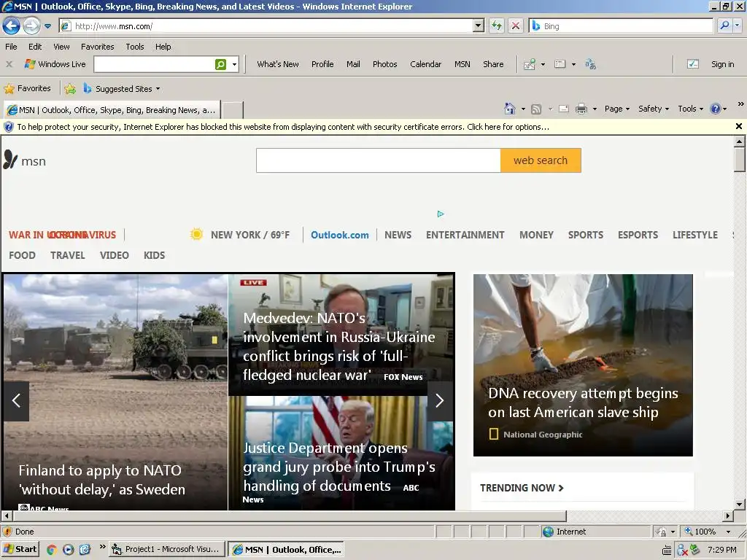Select the MSN browser tab
The width and height of the screenshot is (747, 560).
click(x=112, y=110)
